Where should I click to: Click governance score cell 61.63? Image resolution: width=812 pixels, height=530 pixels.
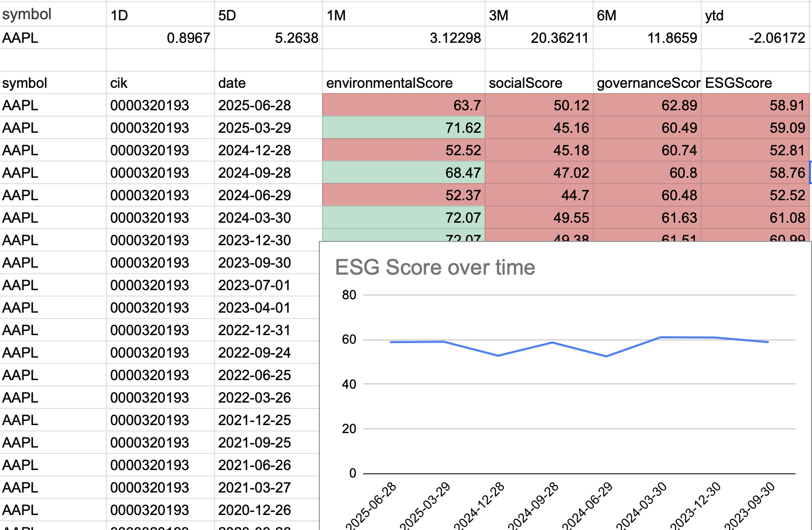(x=647, y=218)
